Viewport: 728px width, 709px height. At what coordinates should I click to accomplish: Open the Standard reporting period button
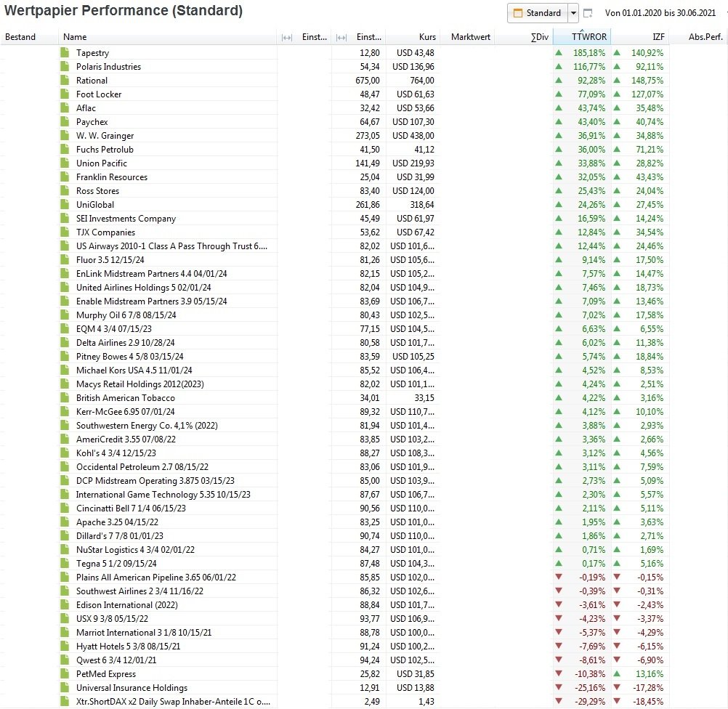[x=538, y=13]
